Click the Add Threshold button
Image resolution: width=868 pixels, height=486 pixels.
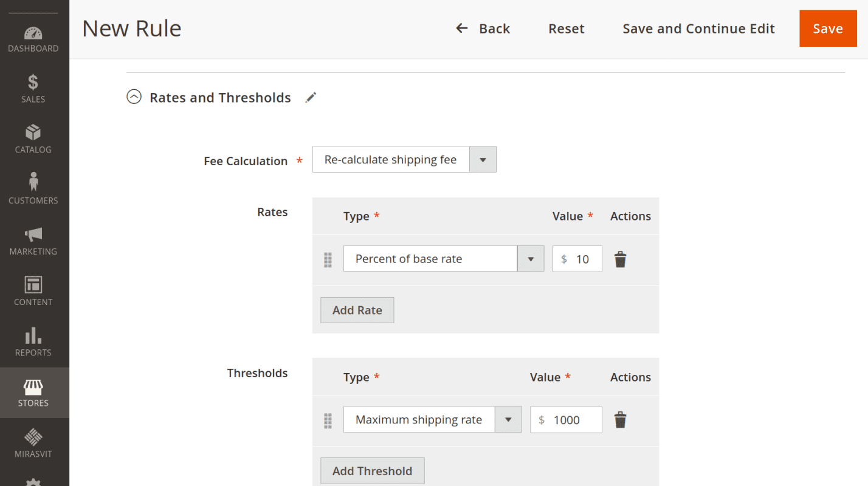click(x=373, y=471)
